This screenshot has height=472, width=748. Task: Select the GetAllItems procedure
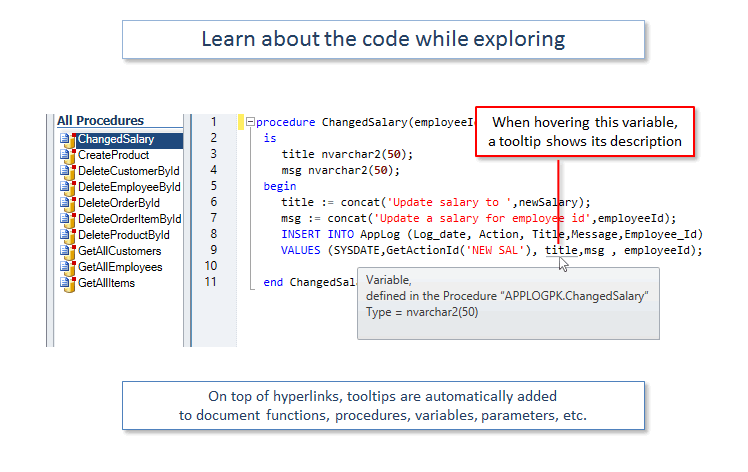[106, 283]
